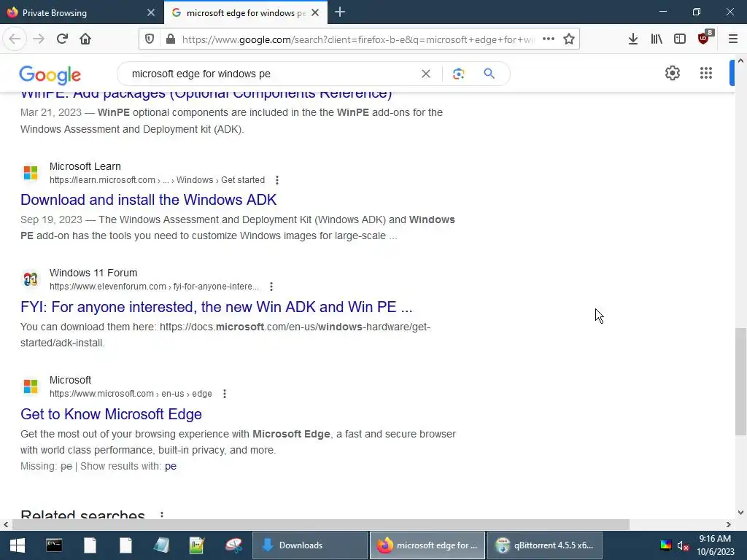Show site security padlock info

(x=171, y=39)
